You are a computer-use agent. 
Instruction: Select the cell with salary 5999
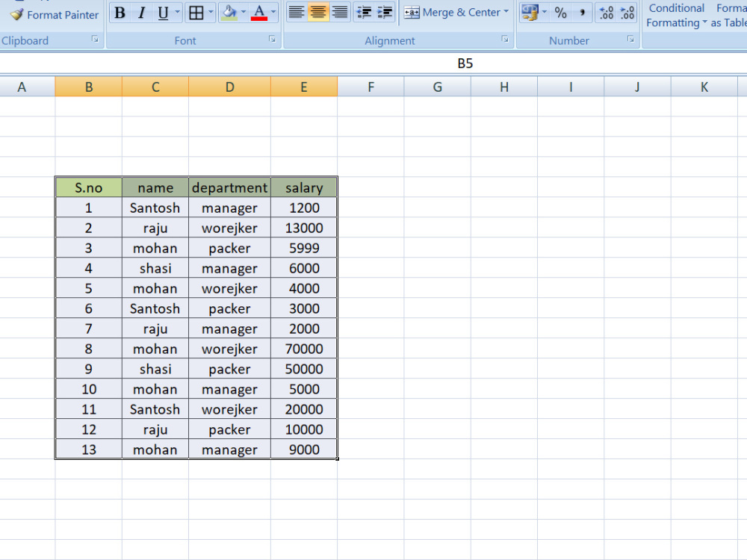click(x=304, y=248)
